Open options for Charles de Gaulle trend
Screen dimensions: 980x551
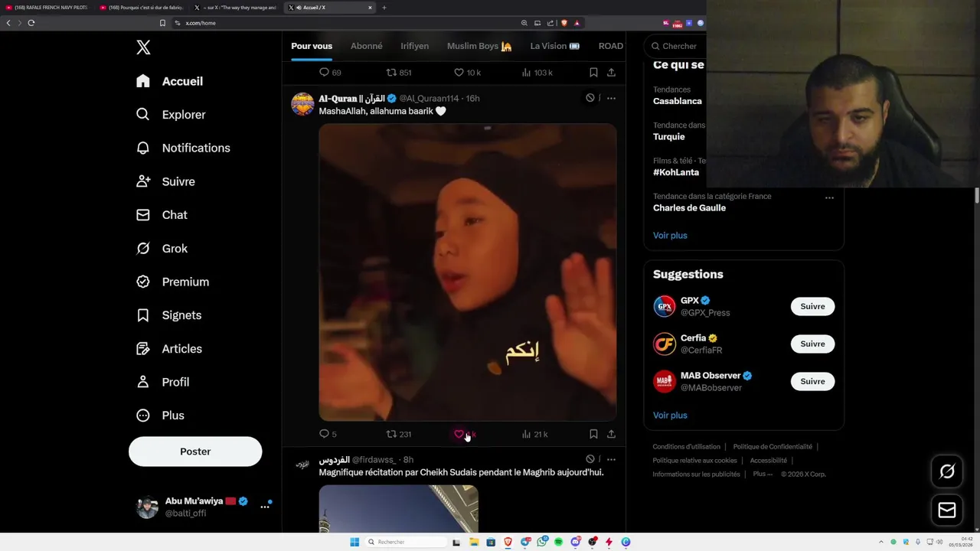tap(829, 197)
